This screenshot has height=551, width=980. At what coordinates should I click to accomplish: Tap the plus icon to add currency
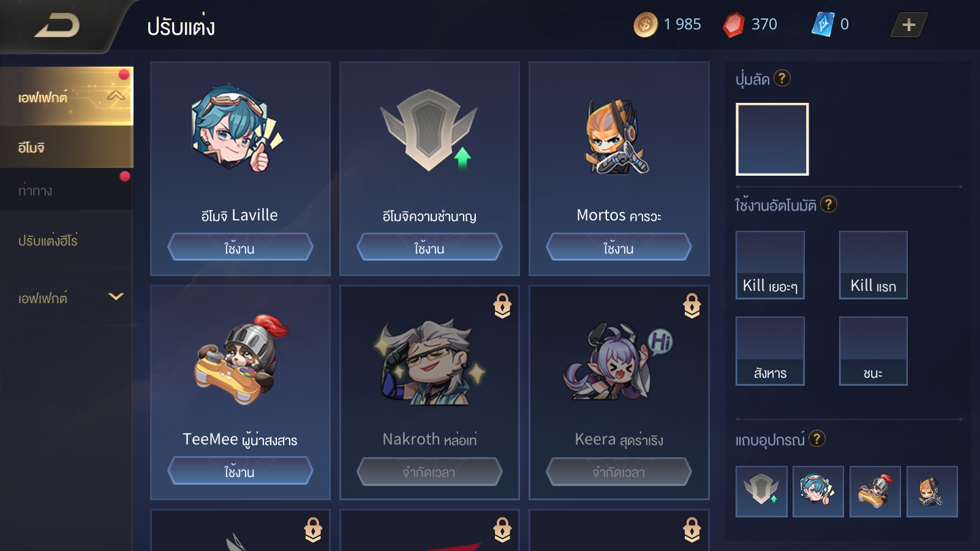(909, 24)
